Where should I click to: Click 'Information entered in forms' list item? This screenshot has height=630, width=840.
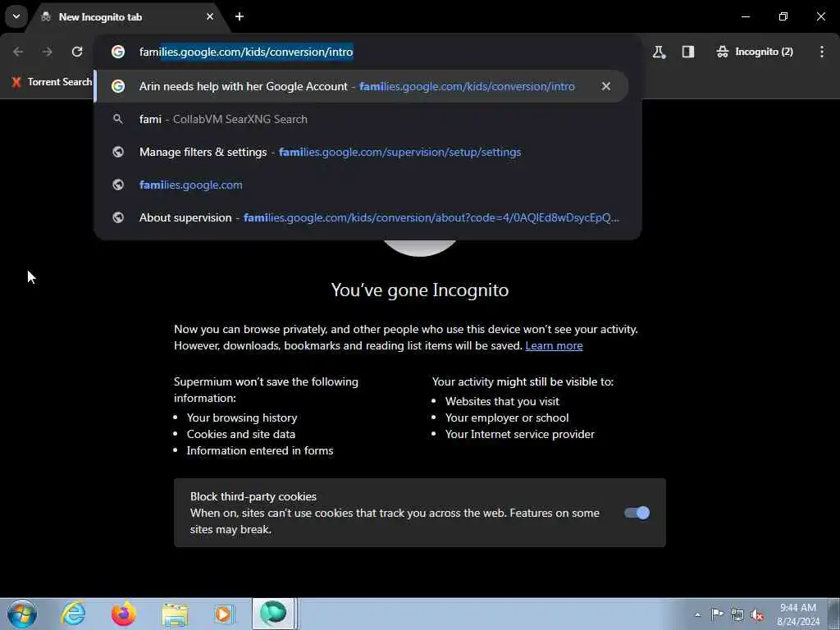260,450
